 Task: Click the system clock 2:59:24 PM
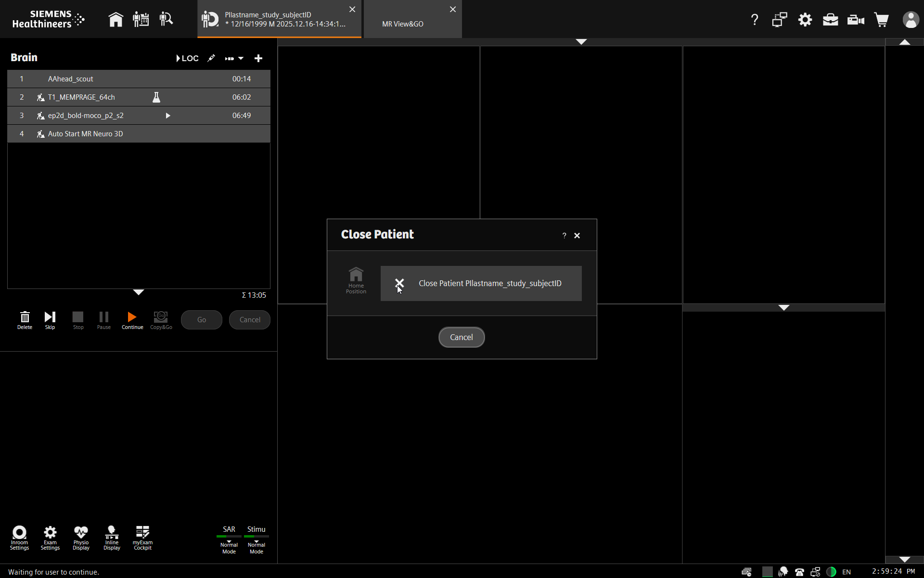893,571
